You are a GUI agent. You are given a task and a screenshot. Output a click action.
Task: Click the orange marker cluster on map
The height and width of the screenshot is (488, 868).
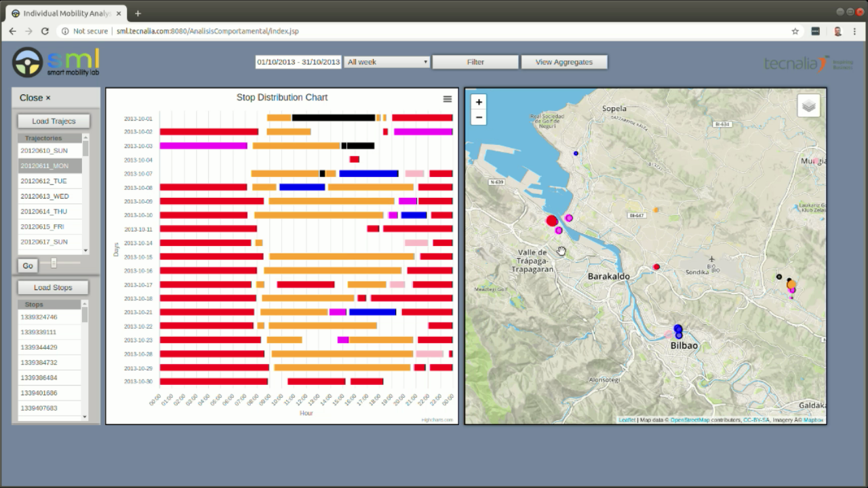[x=791, y=284]
